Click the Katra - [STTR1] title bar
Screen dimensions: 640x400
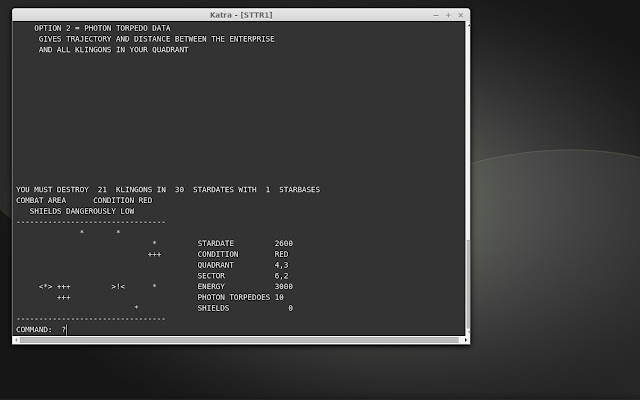pos(241,15)
